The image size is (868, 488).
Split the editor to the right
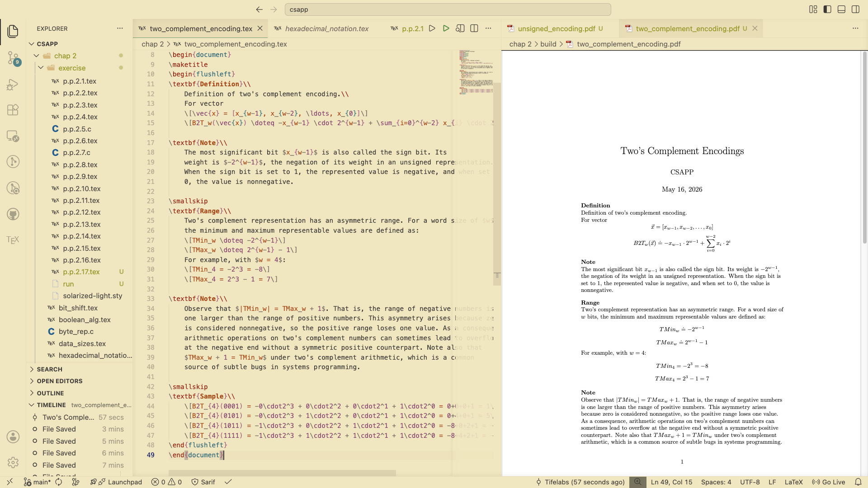(474, 28)
